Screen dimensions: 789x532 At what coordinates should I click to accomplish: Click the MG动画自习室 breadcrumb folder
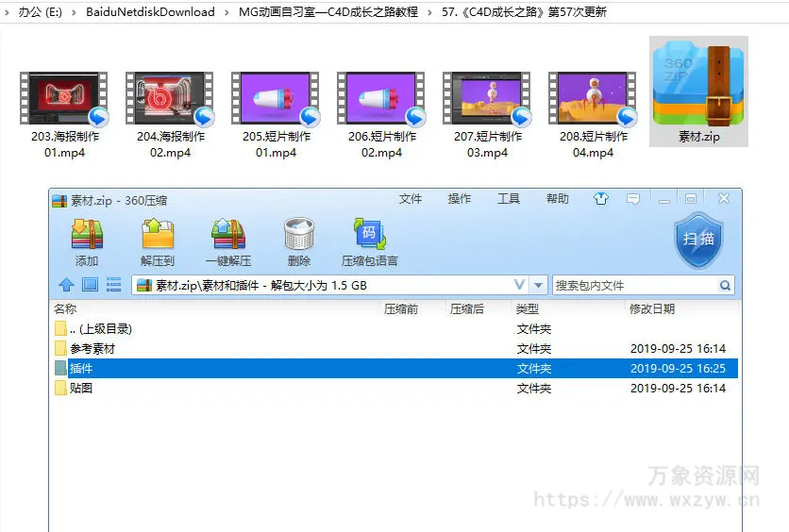327,12
